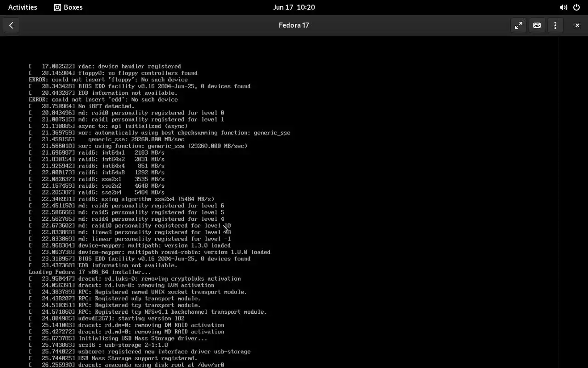Click 'async_tx: api initialized (async)' line
Image resolution: width=588 pixels, height=368 pixels.
tap(108, 126)
